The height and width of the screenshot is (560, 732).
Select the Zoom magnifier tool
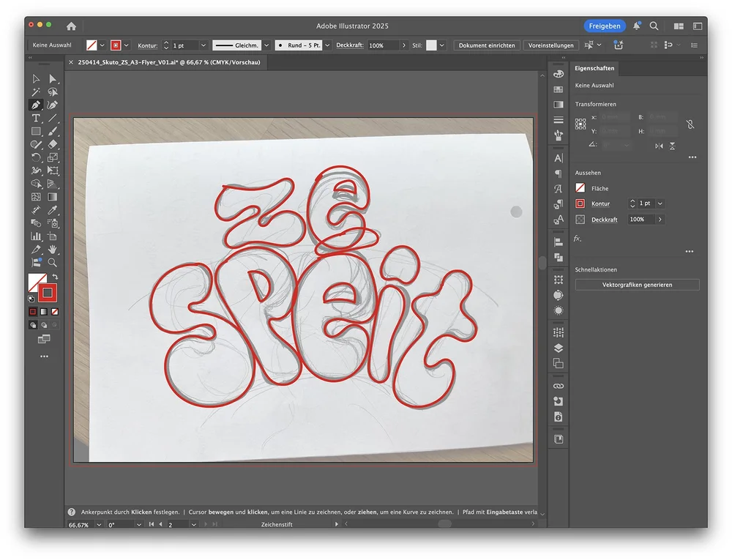[x=52, y=263]
